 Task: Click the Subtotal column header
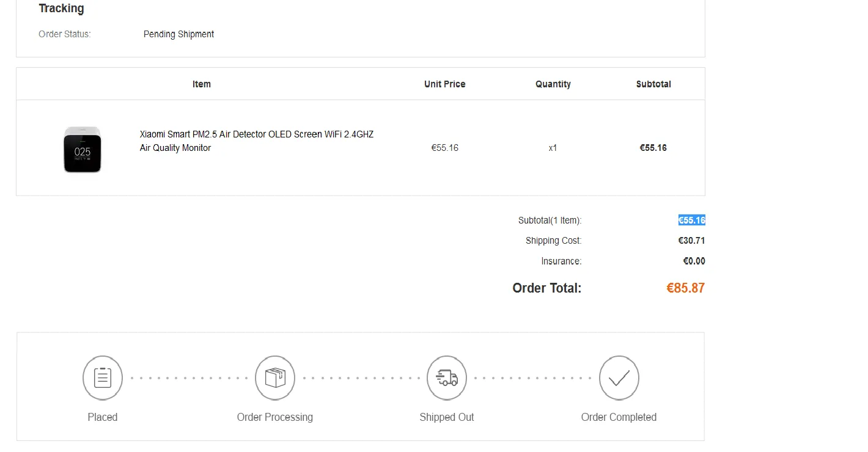[x=653, y=84]
